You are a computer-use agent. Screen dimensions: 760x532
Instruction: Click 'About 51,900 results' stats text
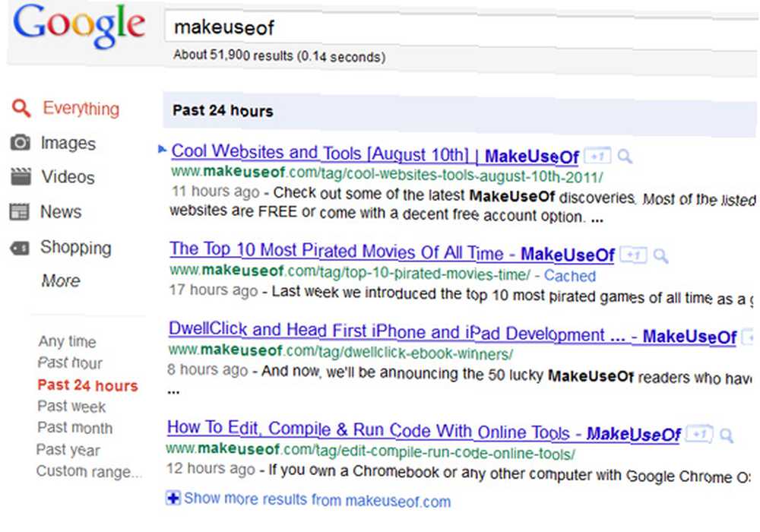point(279,55)
